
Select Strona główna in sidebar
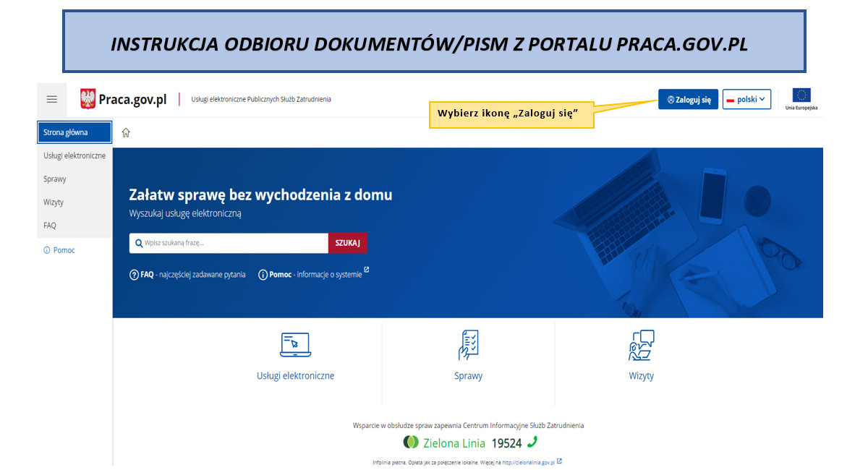coord(75,132)
